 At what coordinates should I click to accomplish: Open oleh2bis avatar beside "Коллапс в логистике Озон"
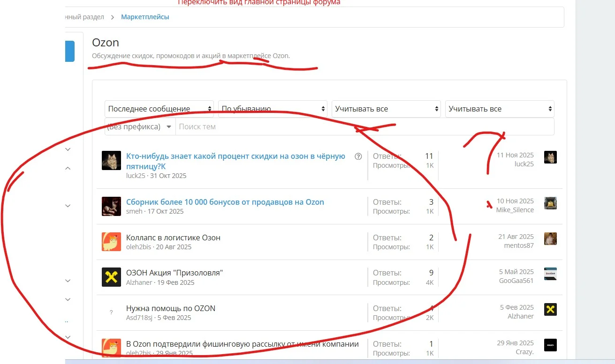click(x=112, y=242)
